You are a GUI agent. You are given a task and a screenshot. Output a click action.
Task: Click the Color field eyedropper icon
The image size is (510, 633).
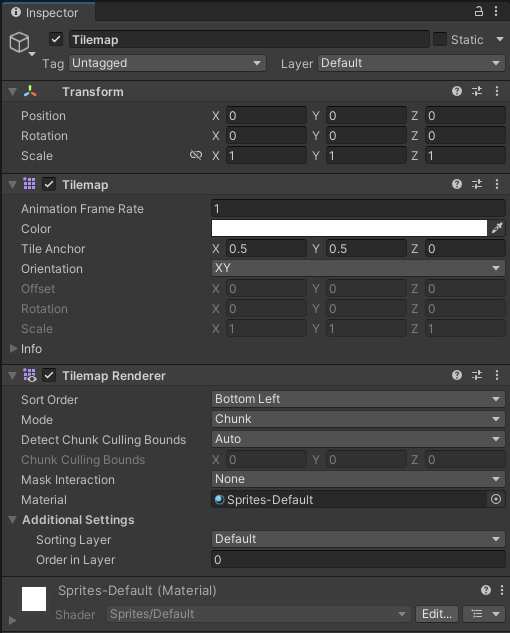click(497, 228)
